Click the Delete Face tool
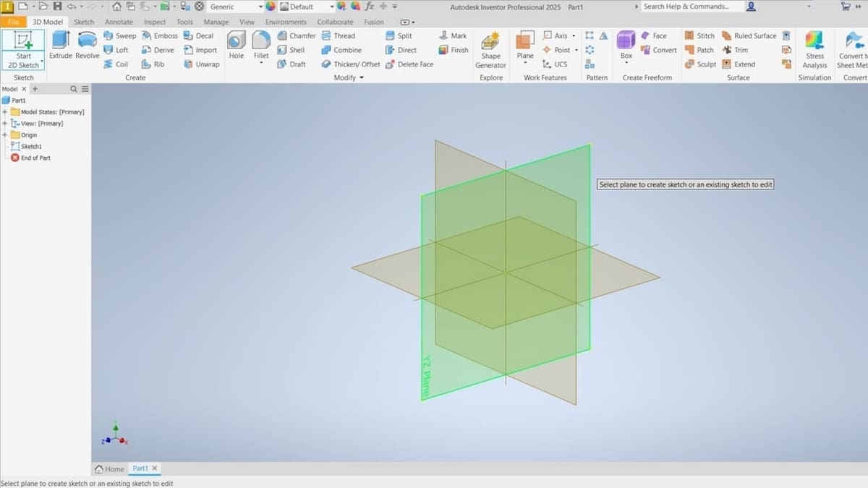Viewport: 868px width, 488px height. pos(409,64)
